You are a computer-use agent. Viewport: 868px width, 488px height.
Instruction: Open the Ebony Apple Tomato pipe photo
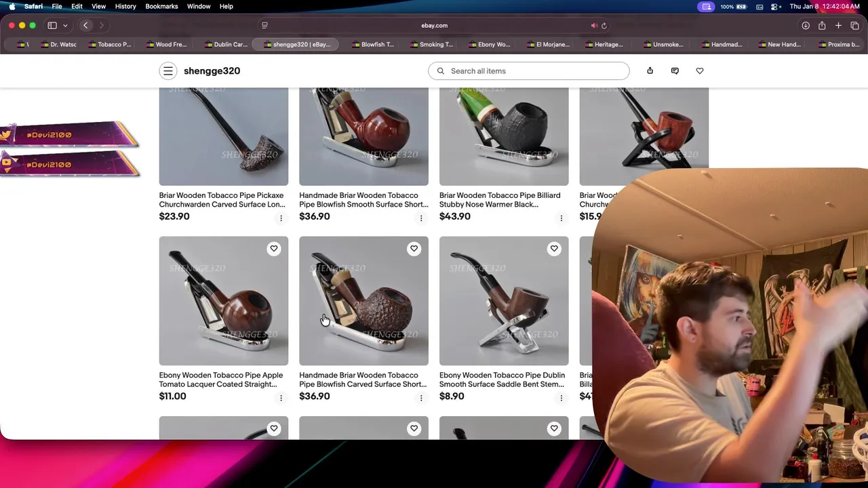[x=224, y=301]
